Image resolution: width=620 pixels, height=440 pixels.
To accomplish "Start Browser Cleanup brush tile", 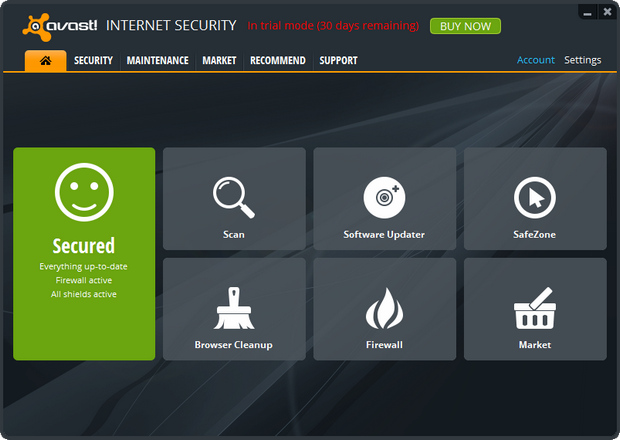I will click(234, 309).
